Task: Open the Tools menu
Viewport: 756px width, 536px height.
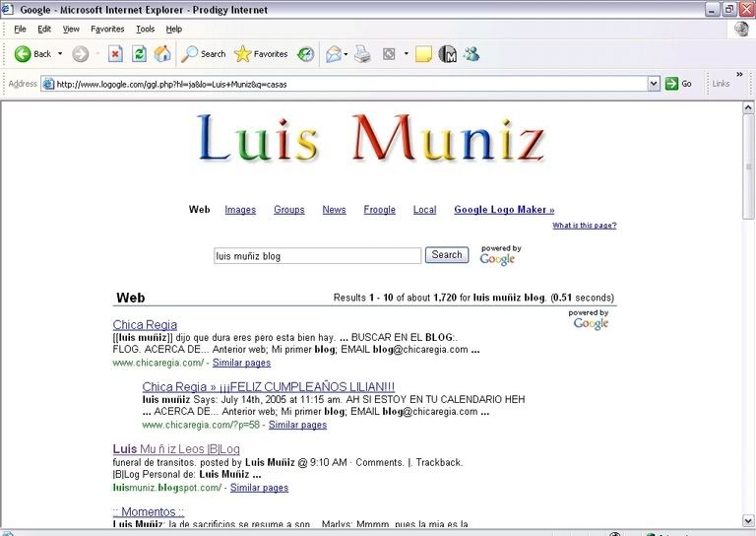Action: [x=145, y=29]
